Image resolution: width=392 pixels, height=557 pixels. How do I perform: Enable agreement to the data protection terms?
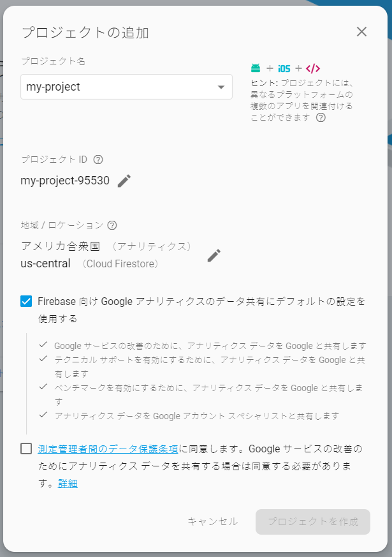(25, 448)
